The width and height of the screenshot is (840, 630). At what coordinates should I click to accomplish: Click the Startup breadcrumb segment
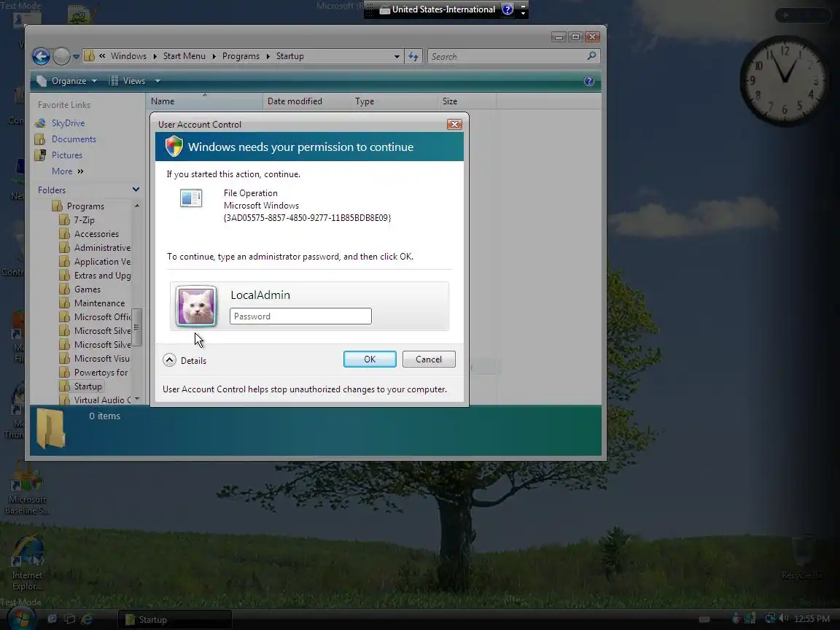tap(289, 56)
